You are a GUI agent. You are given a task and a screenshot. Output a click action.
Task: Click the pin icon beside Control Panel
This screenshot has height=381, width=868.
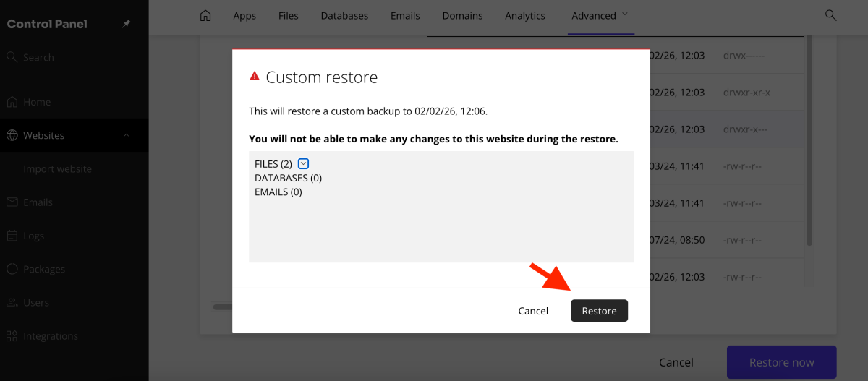(x=127, y=24)
